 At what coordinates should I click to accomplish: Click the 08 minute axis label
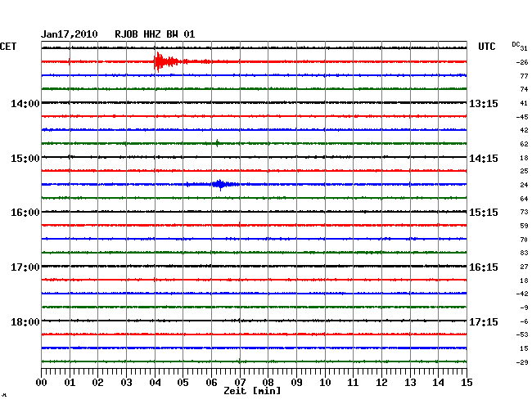click(268, 382)
